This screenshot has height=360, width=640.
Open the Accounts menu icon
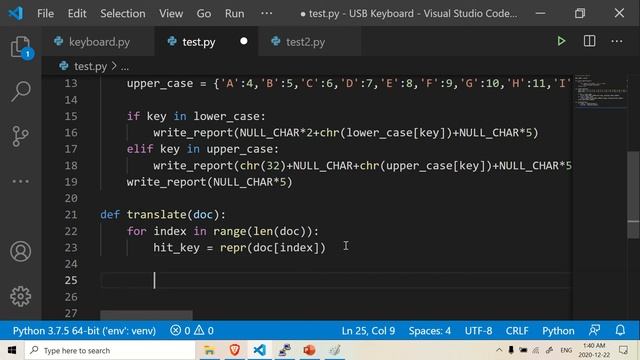[x=20, y=251]
